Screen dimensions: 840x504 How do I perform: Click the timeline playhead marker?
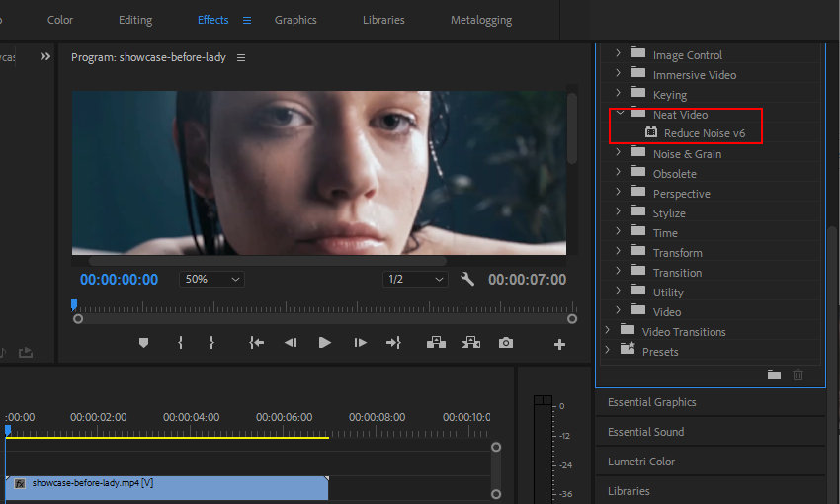[x=8, y=430]
